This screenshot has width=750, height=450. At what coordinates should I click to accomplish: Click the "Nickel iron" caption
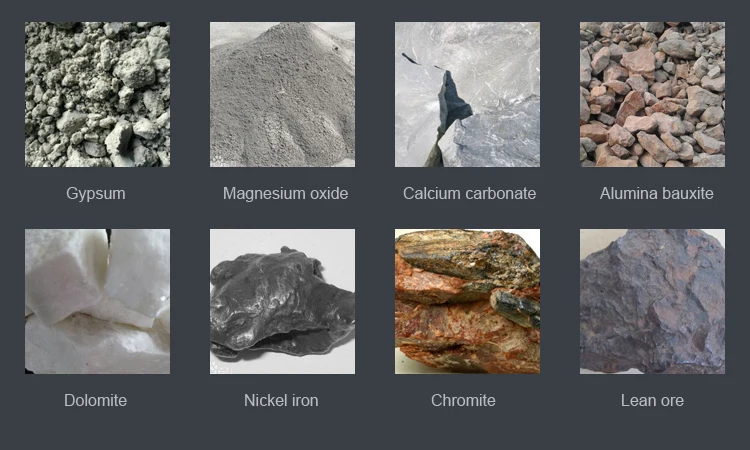(281, 400)
